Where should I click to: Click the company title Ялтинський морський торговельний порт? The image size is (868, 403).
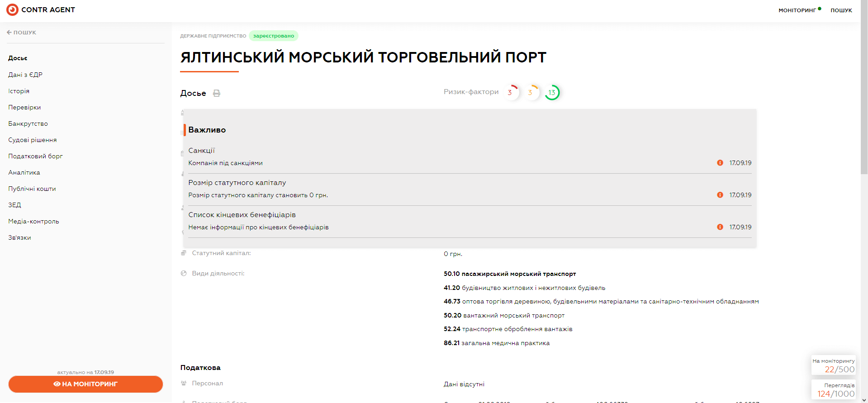coord(363,57)
